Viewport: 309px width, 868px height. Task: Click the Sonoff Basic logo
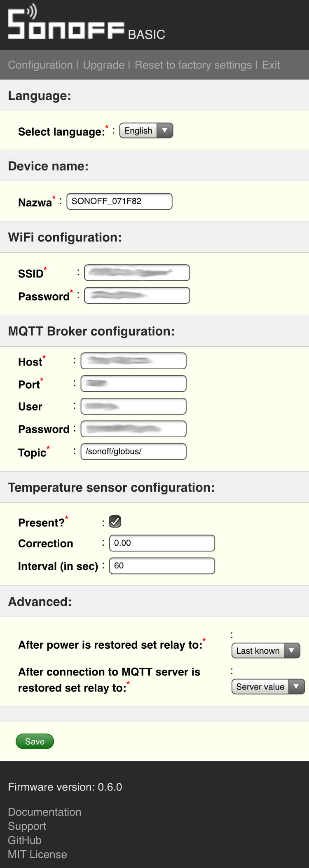(87, 22)
